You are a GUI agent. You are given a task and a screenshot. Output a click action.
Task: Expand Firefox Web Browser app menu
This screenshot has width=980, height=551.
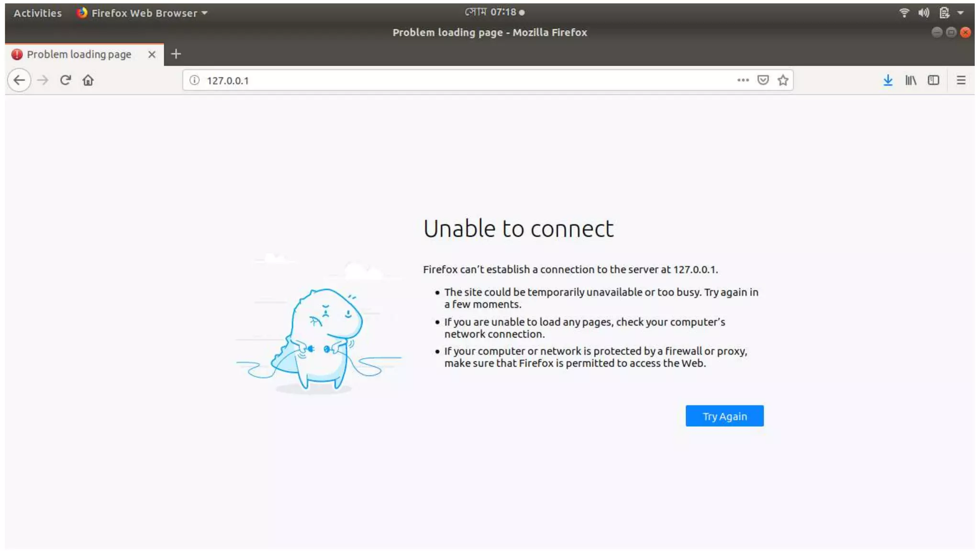point(143,13)
